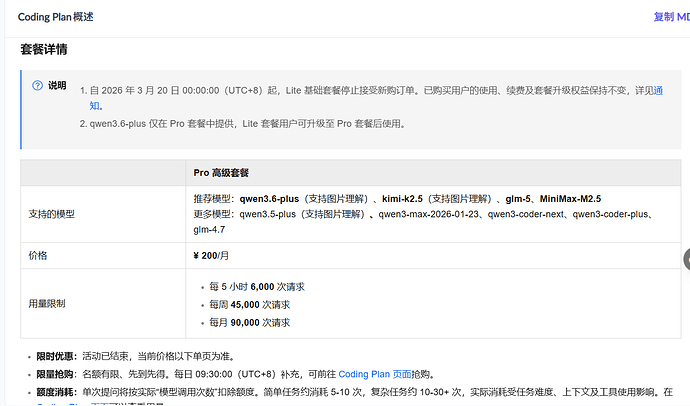Select the ¥ 200/月 price value
Screen dimensions: 690x406
pyautogui.click(x=211, y=256)
